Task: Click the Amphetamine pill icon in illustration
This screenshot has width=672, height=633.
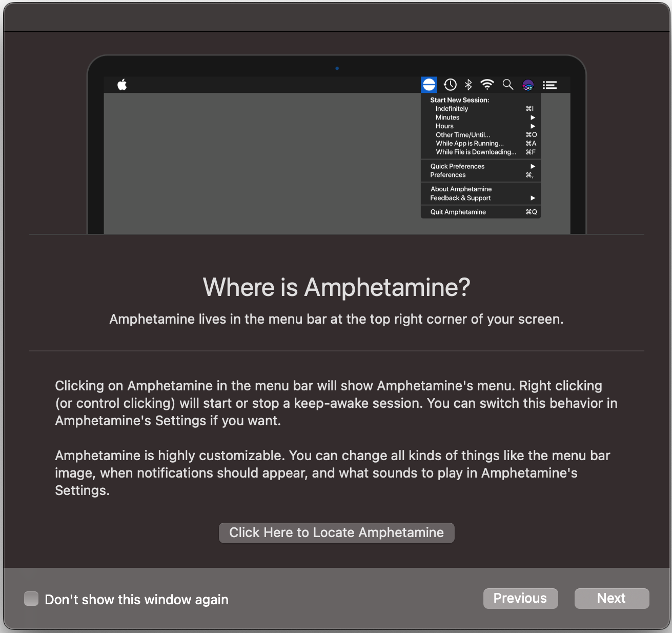Action: pyautogui.click(x=429, y=85)
